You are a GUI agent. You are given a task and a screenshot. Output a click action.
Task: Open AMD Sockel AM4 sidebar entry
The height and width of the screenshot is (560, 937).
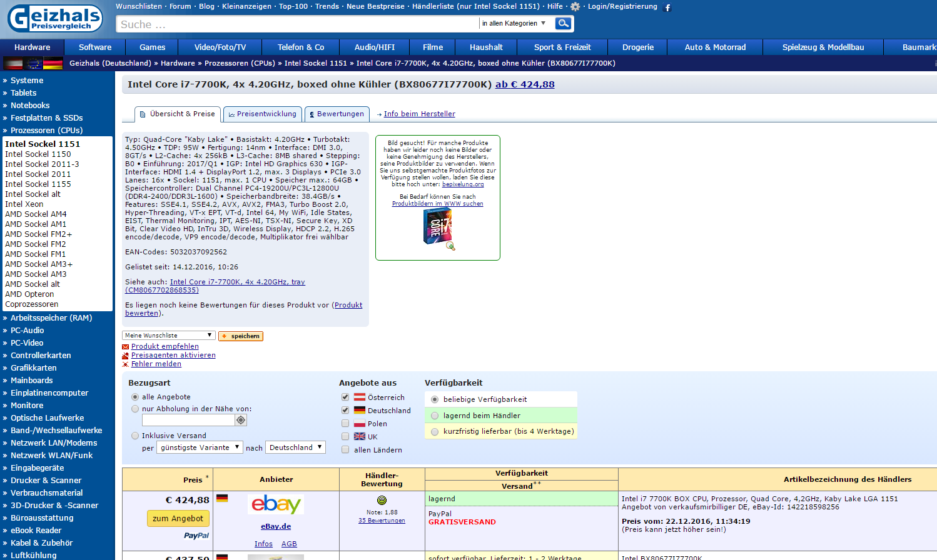click(x=36, y=214)
